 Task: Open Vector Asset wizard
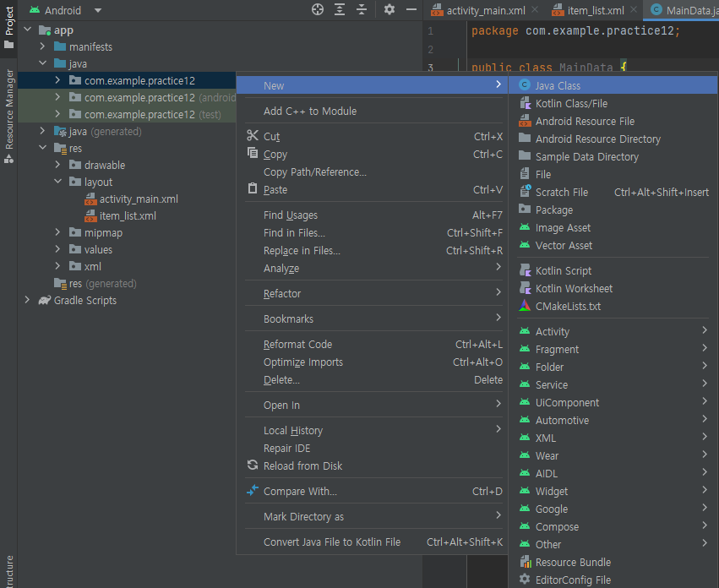tap(613, 245)
